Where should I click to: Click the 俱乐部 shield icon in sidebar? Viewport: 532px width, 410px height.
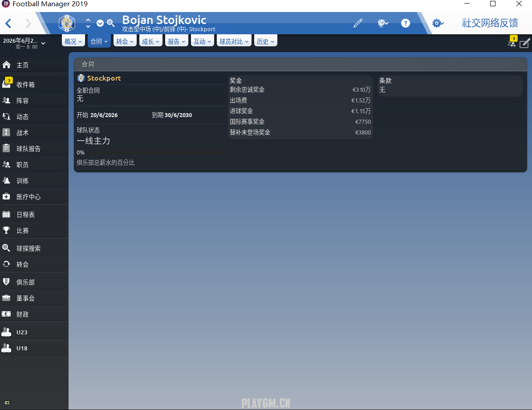(6, 282)
